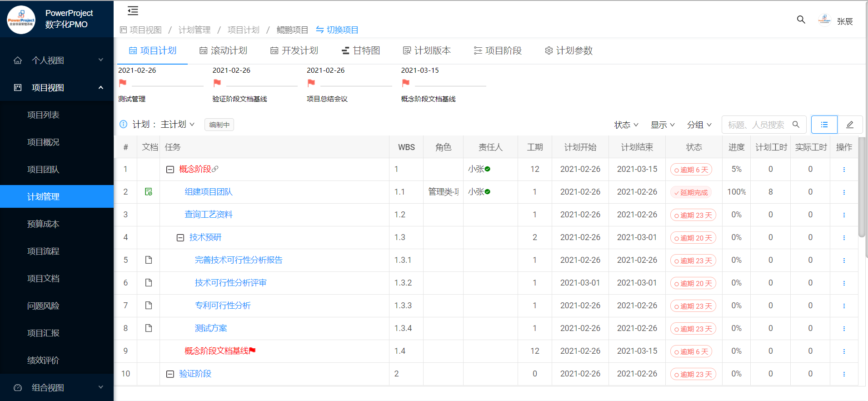Click the 切换项目 link
The width and height of the screenshot is (868, 401).
pyautogui.click(x=337, y=30)
